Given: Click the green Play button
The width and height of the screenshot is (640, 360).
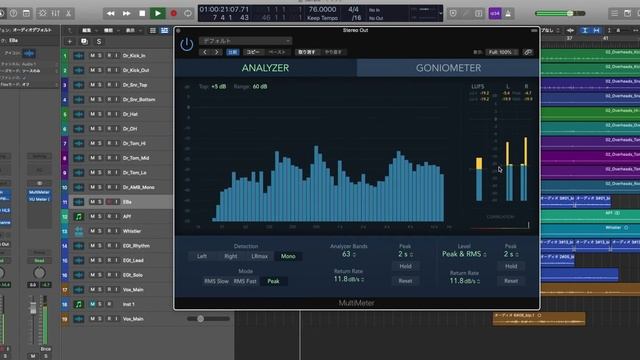Looking at the screenshot, I should coord(158,13).
